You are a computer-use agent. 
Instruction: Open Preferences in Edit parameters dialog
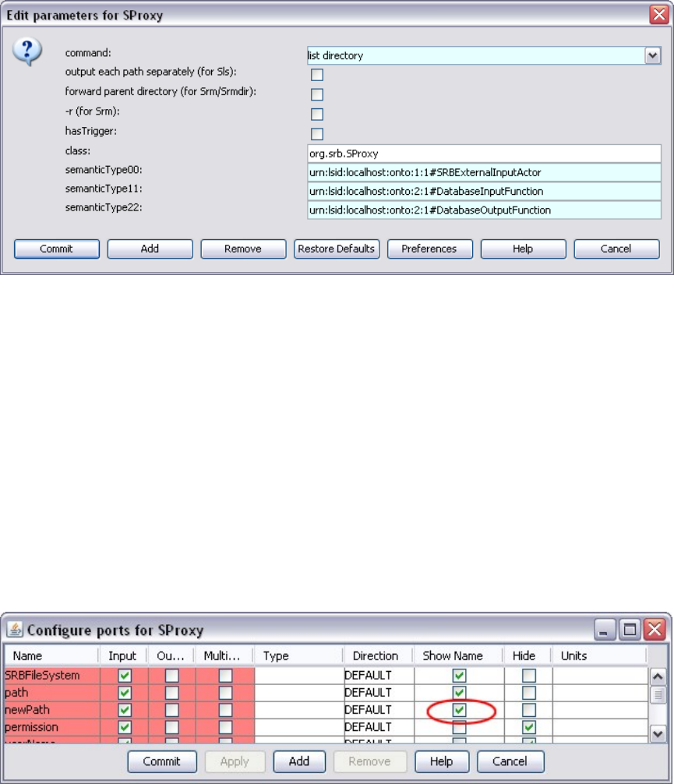[x=429, y=249]
